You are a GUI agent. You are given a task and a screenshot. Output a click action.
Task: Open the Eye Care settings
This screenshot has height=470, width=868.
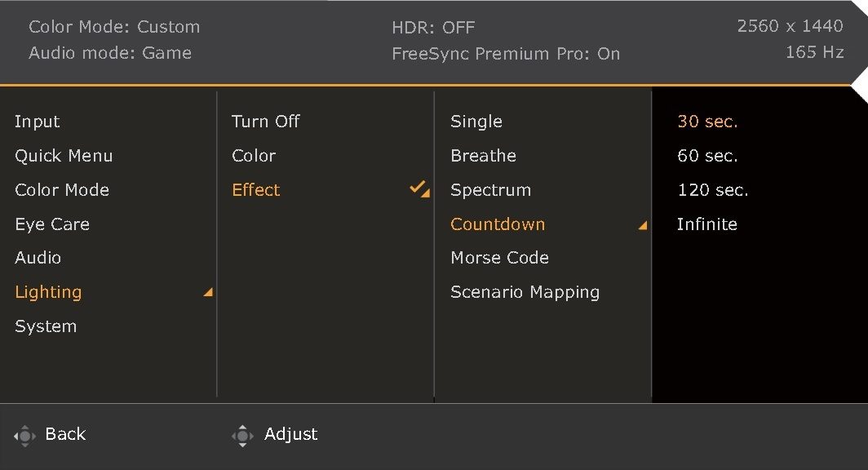tap(52, 224)
